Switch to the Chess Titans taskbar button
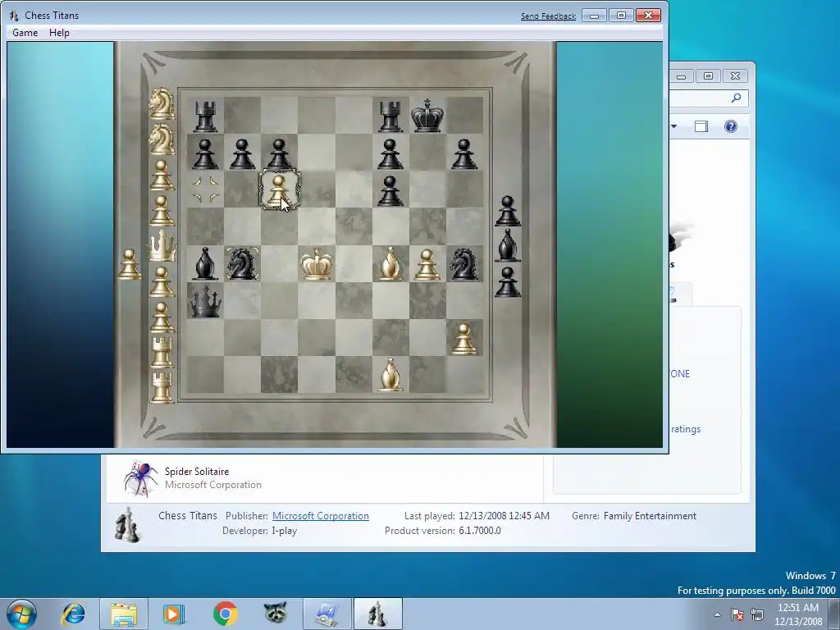Viewport: 840px width, 630px height. (x=377, y=614)
